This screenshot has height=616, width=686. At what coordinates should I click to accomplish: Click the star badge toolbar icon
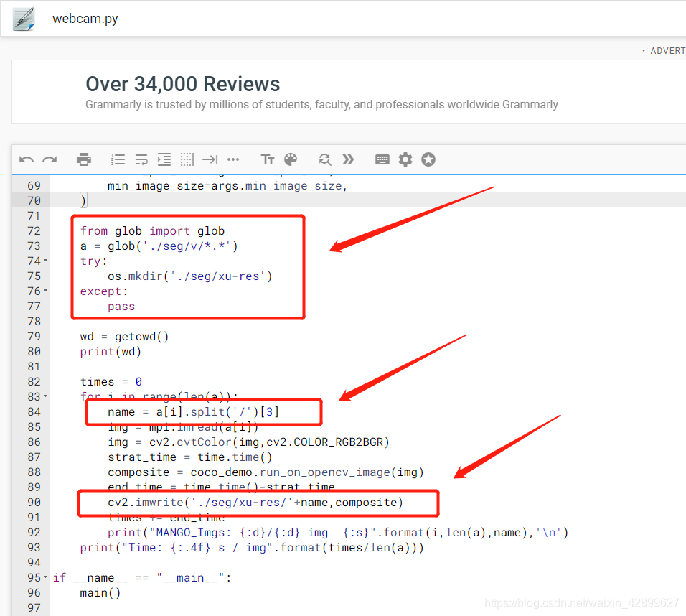point(428,159)
